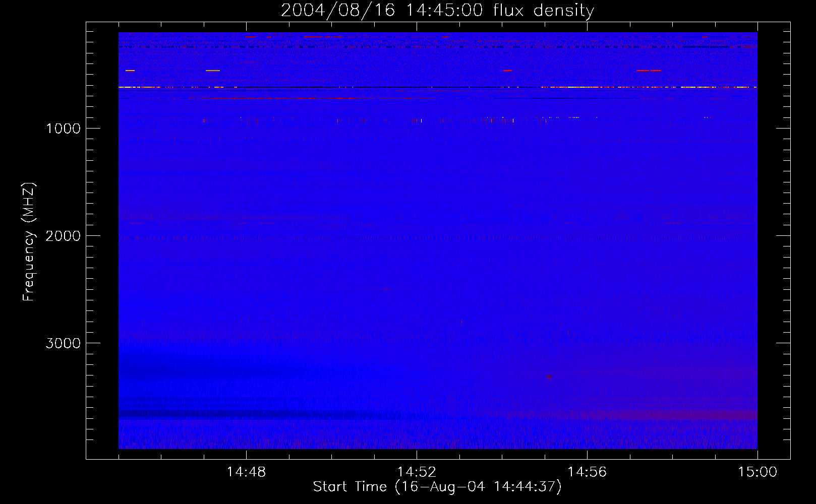Select the 2000 frequency tick label
The image size is (816, 504).
click(63, 236)
